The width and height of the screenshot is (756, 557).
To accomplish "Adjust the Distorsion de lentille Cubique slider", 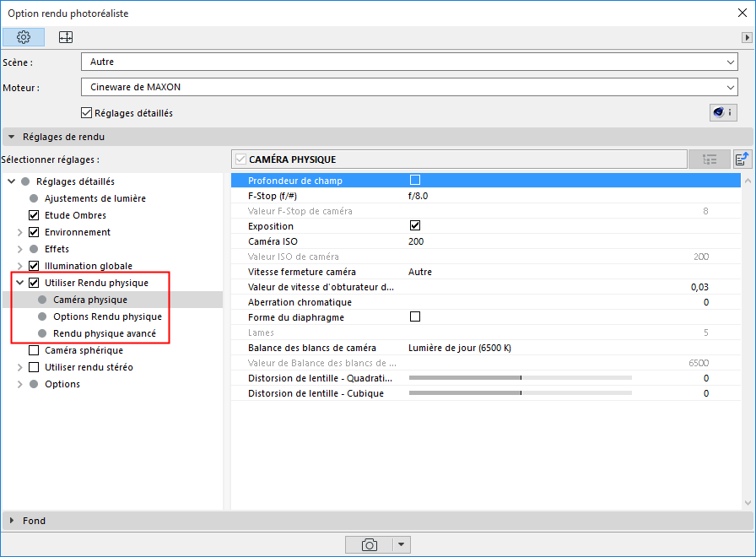I will click(x=521, y=393).
